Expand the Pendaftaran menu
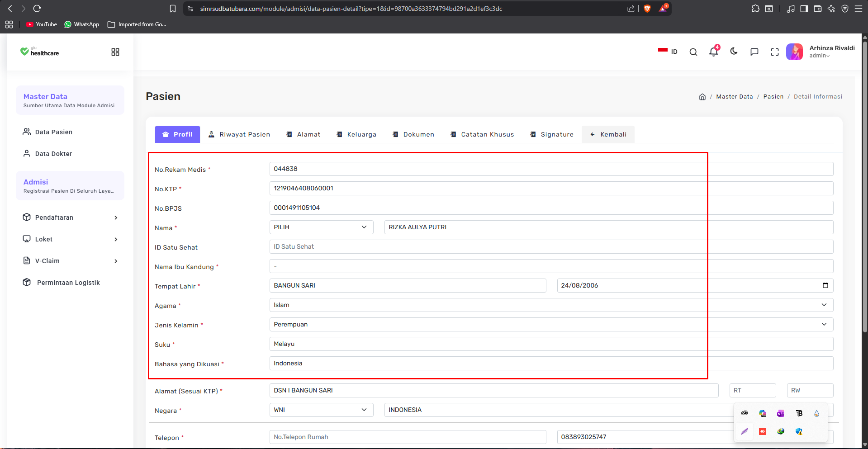Screen dimensions: 868x449 click(70, 217)
